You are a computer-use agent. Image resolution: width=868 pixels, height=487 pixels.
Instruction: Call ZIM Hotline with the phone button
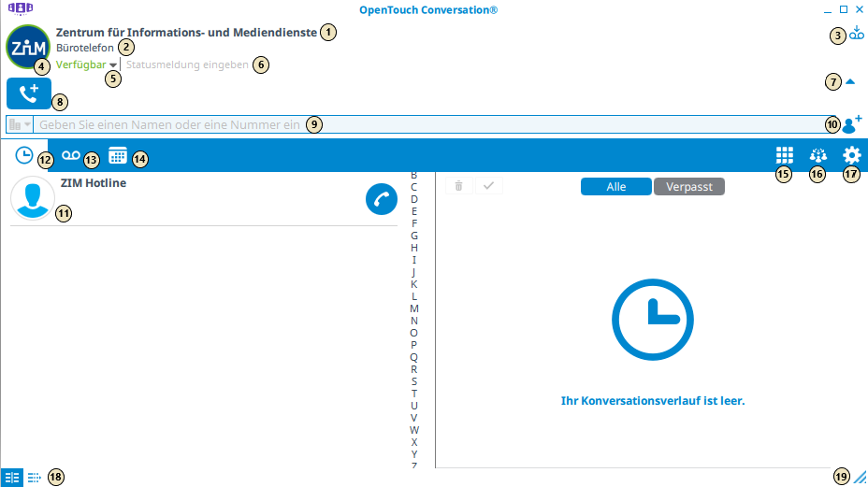tap(381, 198)
